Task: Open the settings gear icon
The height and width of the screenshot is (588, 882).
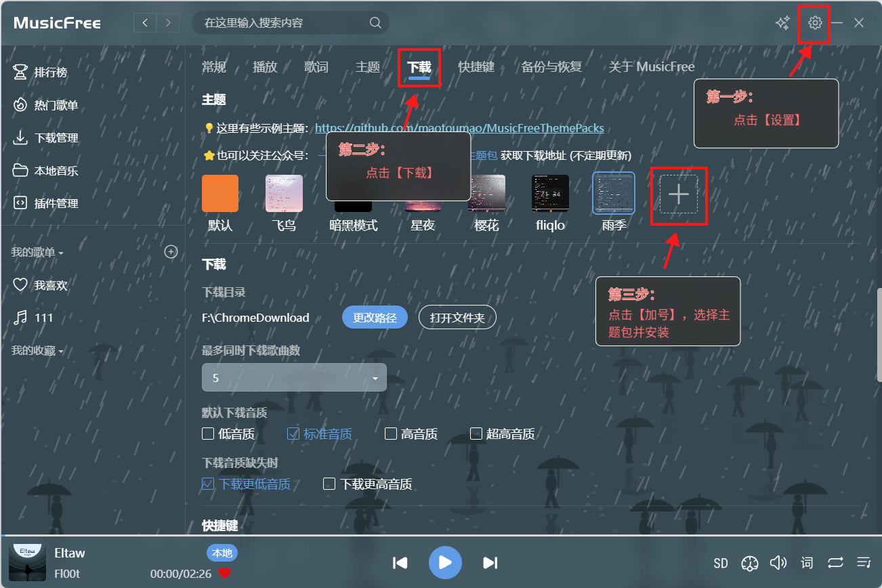Action: click(x=815, y=23)
